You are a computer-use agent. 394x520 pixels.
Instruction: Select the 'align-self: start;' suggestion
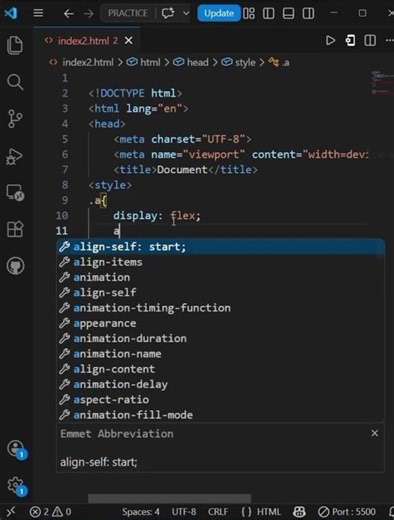[x=221, y=247]
